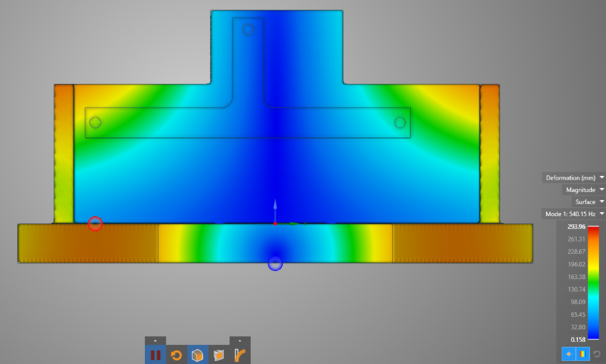
Task: Click the legend value 98.09
Action: coord(578,302)
